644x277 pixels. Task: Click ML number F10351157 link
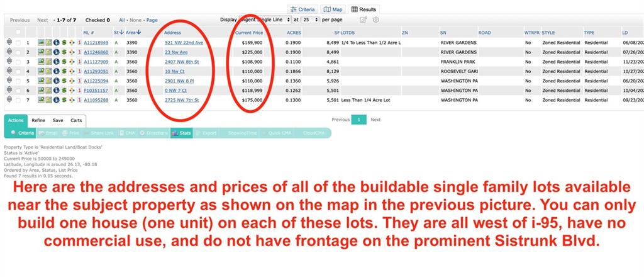[x=96, y=90]
